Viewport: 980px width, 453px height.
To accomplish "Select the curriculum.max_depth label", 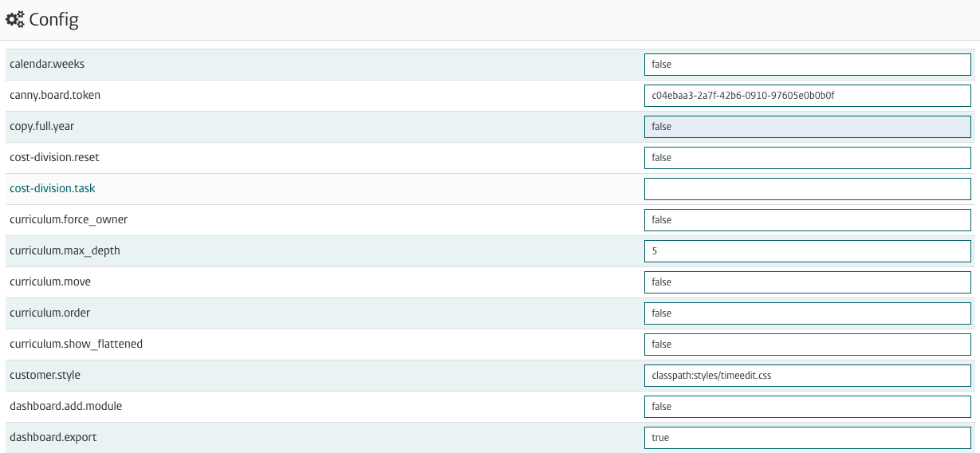I will click(x=65, y=250).
